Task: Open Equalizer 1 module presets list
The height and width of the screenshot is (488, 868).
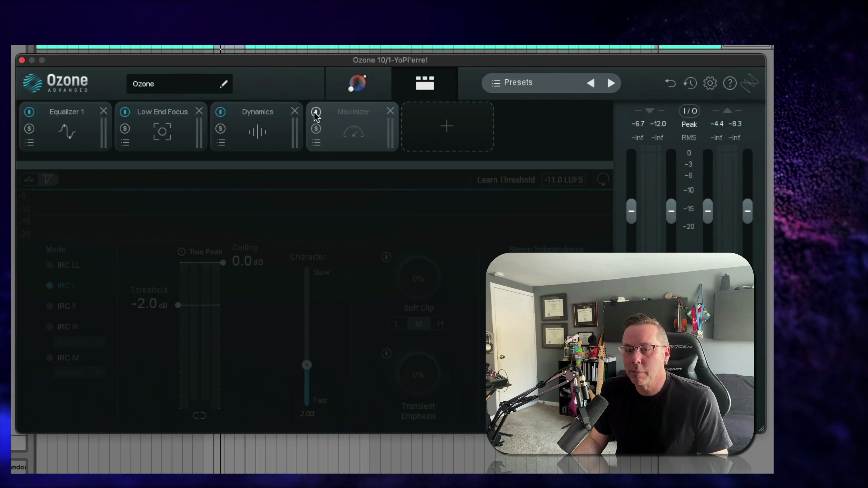Action: [30, 143]
